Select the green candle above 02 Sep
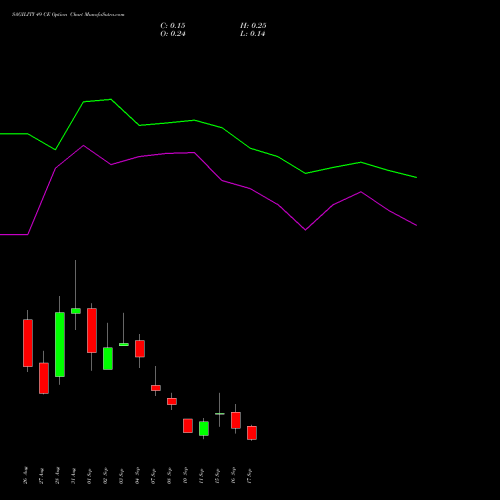The height and width of the screenshot is (500, 500). pos(108,358)
